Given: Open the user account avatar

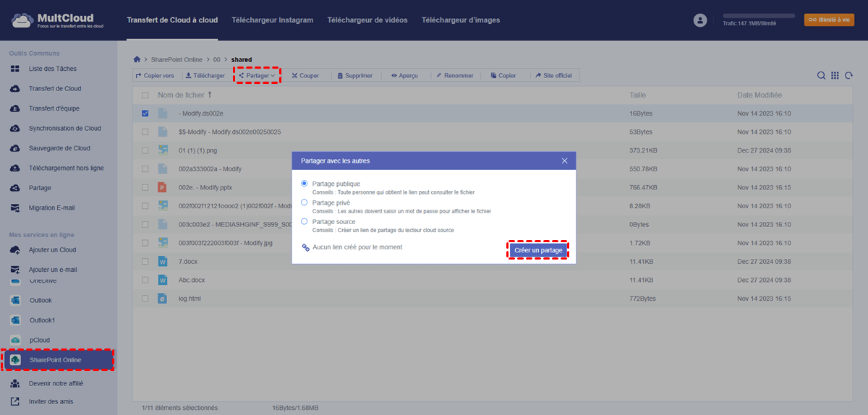Looking at the screenshot, I should click(699, 20).
